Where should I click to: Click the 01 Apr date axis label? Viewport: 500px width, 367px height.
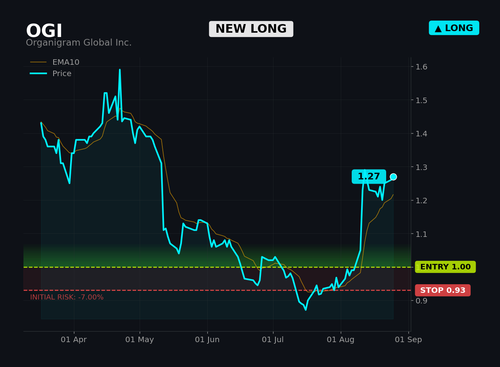pyautogui.click(x=74, y=339)
